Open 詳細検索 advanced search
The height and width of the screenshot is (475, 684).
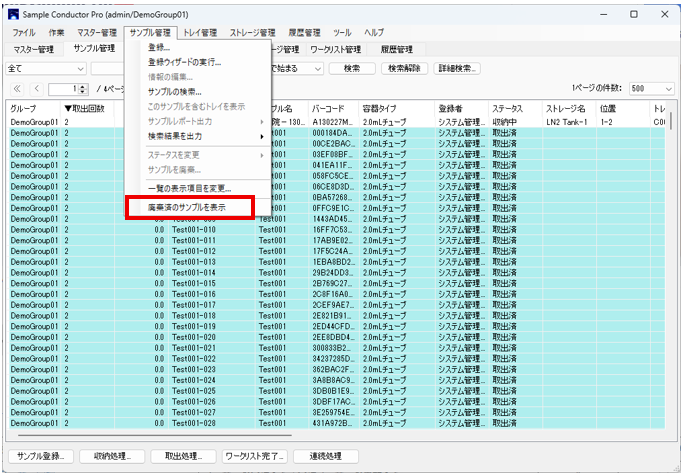[x=458, y=68]
